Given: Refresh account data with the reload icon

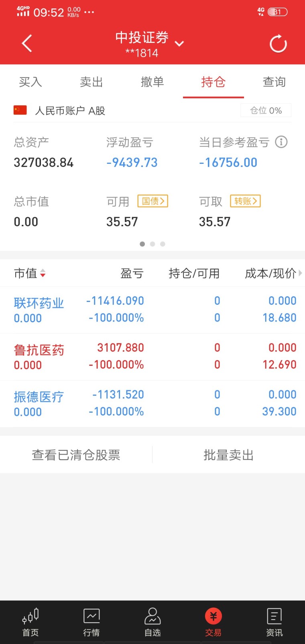Looking at the screenshot, I should 278,43.
